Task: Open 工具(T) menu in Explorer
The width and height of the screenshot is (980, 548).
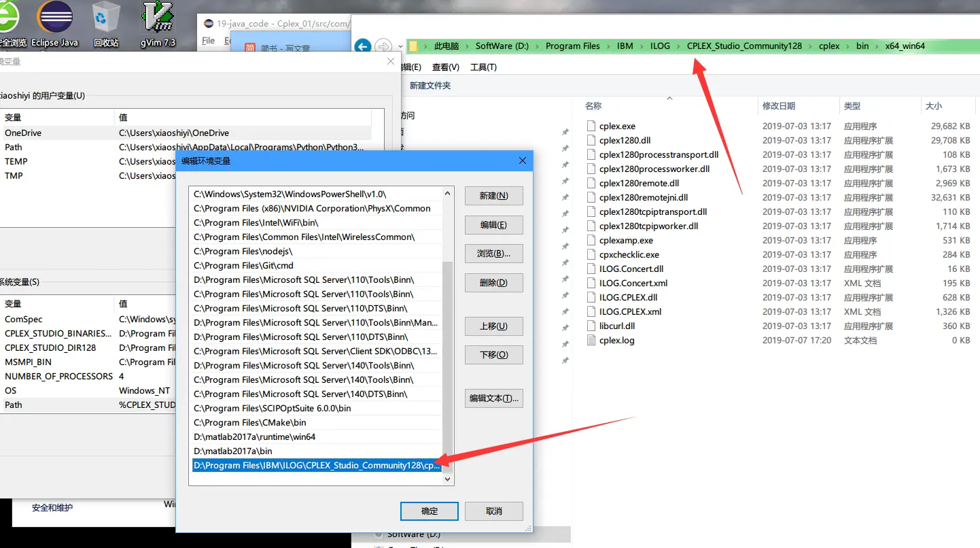Action: coord(483,67)
